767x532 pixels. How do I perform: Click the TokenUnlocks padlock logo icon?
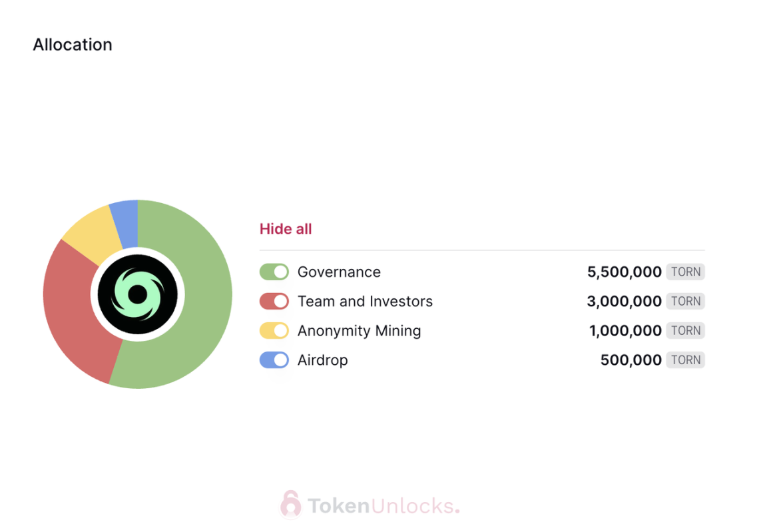(x=290, y=504)
